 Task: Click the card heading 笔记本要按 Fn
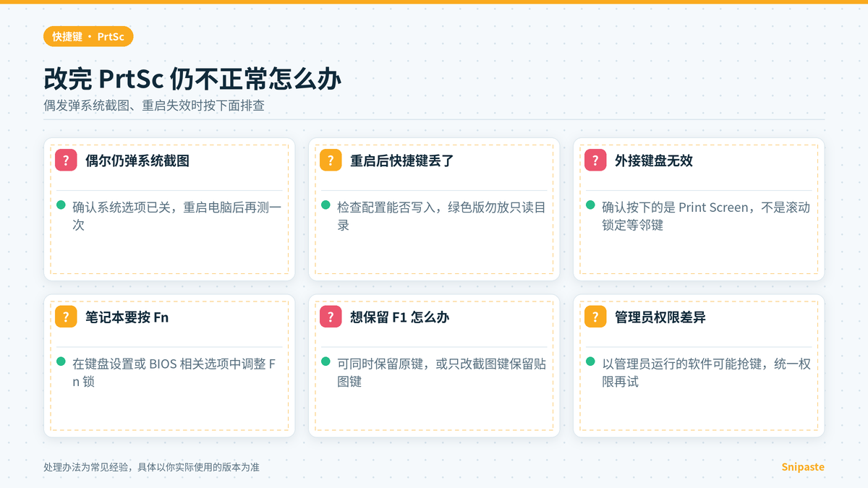[x=127, y=317]
